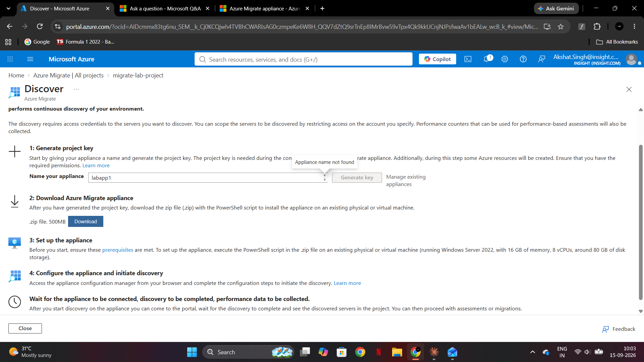Close the Microsoft Q&A tab
The image size is (644, 362).
coord(208,8)
